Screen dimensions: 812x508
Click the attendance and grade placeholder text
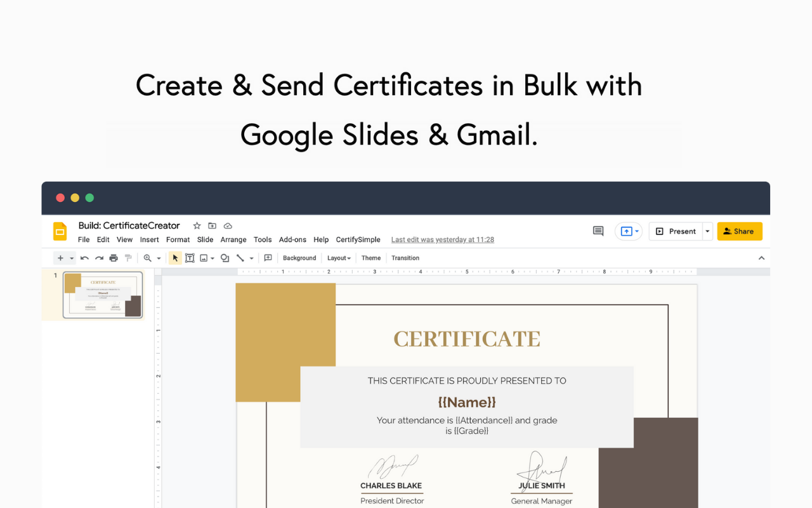[467, 425]
